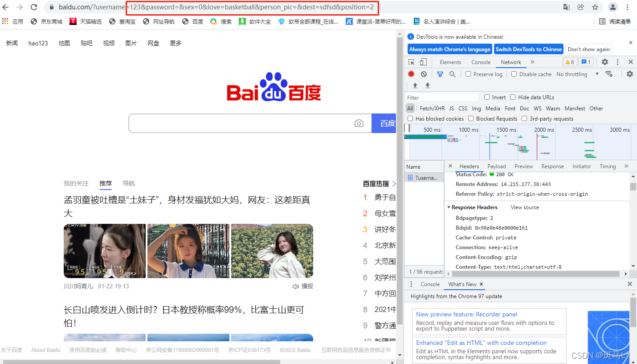This screenshot has height=364, width=637.
Task: Open the Preview tab
Action: point(524,166)
